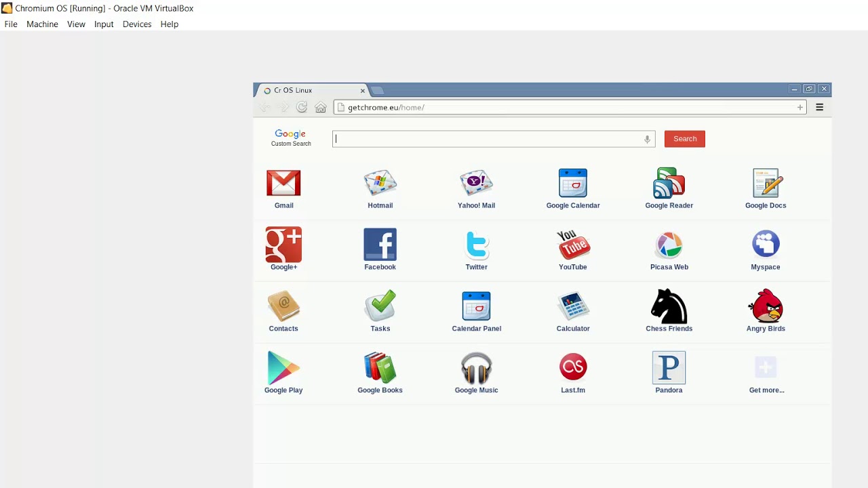Click the microphone voice search icon
Image resolution: width=868 pixels, height=488 pixels.
pos(647,139)
